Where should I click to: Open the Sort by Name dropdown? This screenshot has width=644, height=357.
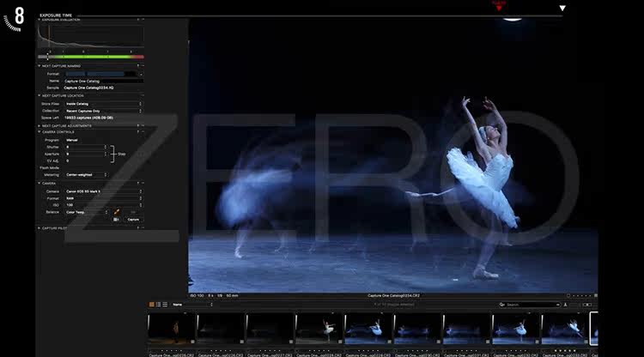[192, 305]
